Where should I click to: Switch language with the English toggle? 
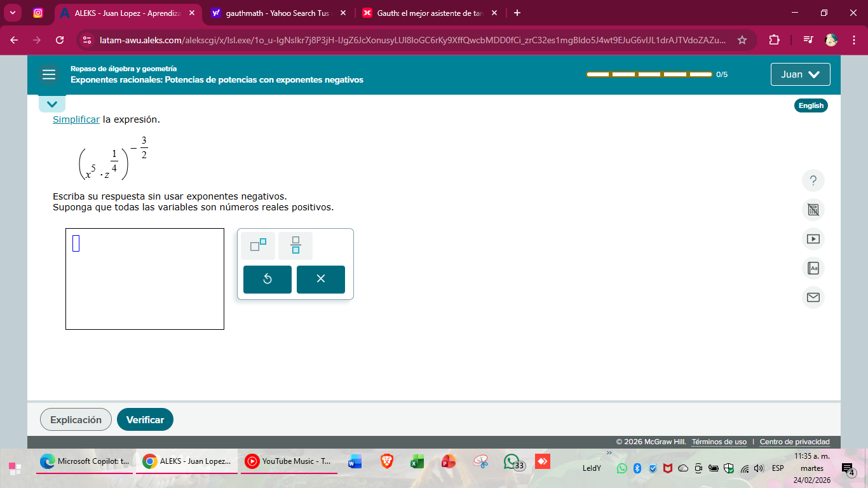pyautogui.click(x=810, y=105)
